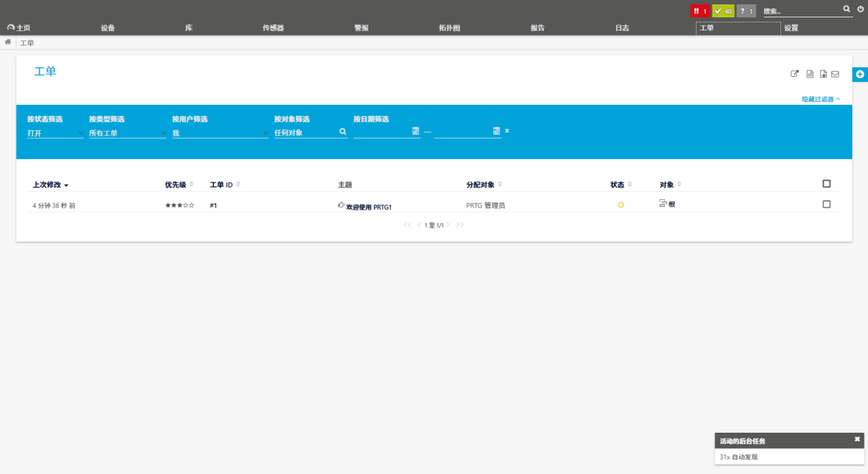
Task: Click the export/XML file icon above the filters
Action: 809,73
